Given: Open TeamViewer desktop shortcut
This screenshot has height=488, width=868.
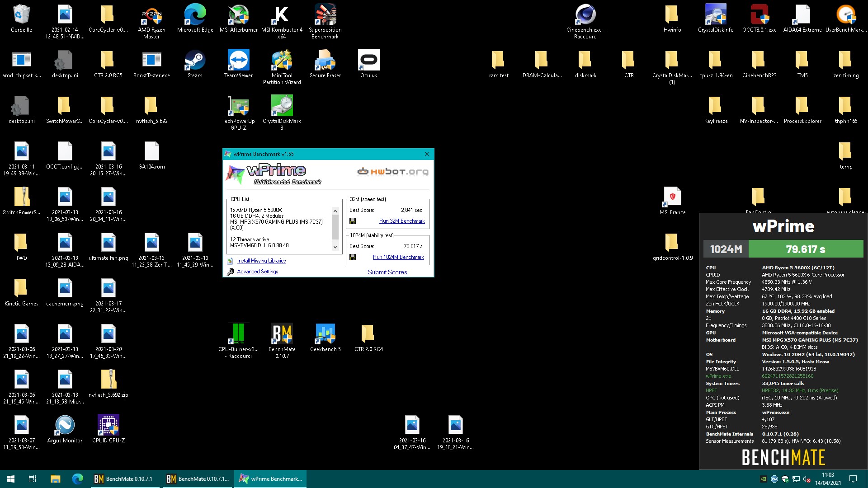Looking at the screenshot, I should point(238,64).
